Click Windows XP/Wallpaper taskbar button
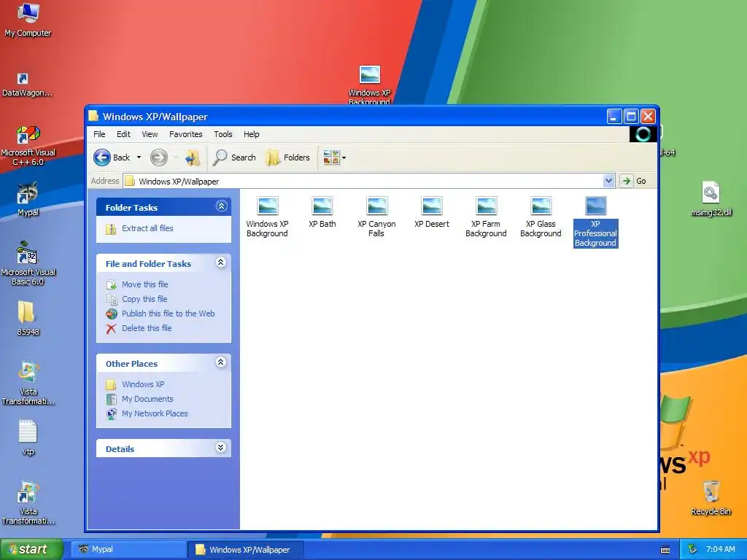Screen dimensions: 747x560 tap(245, 550)
